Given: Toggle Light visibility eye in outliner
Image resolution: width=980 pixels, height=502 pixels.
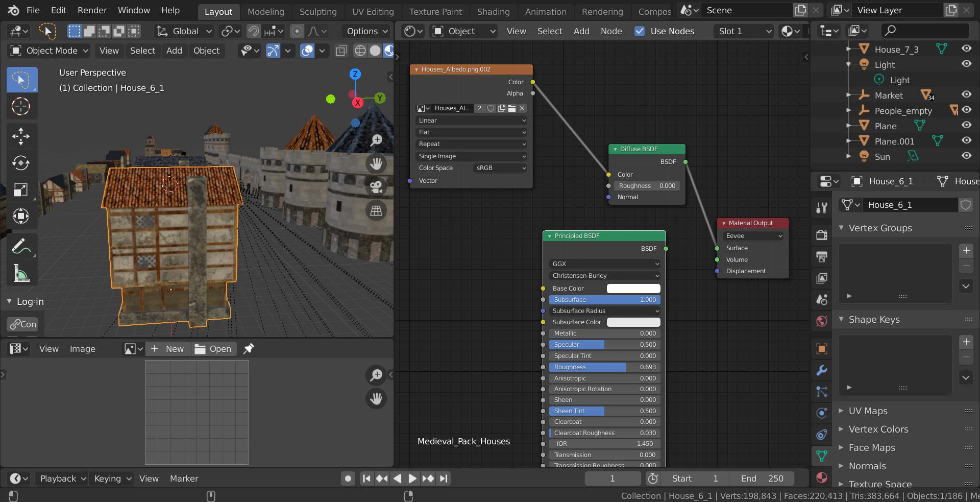Looking at the screenshot, I should (966, 64).
